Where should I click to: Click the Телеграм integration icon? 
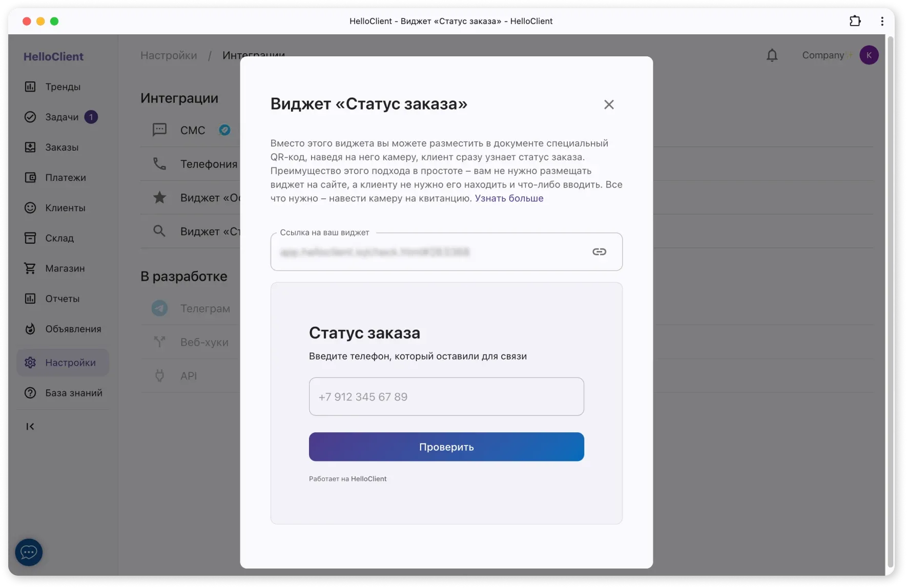(x=159, y=308)
